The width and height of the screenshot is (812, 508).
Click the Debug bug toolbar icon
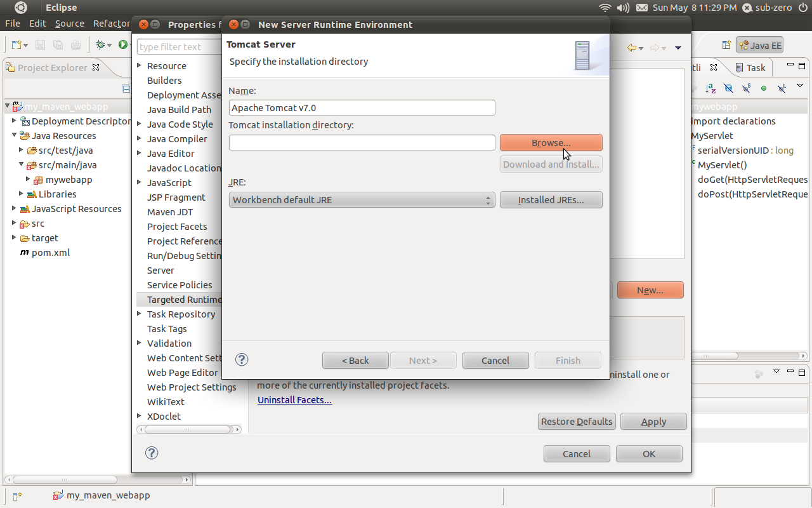(100, 45)
